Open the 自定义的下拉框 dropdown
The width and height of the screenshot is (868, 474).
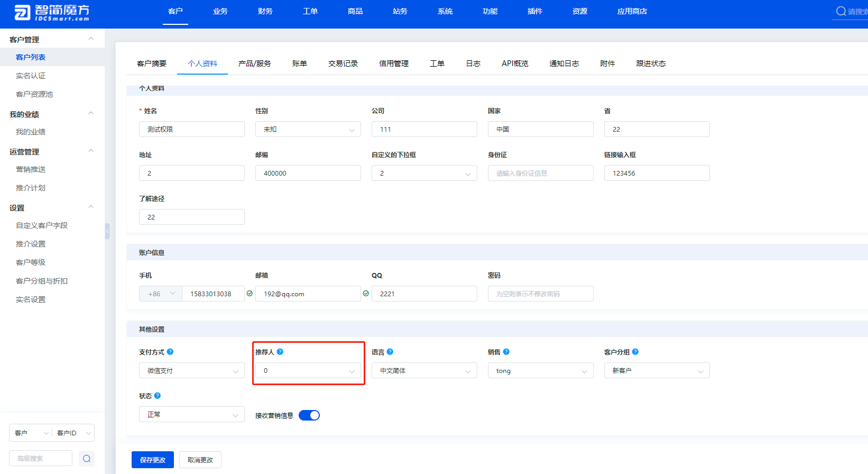pos(424,173)
